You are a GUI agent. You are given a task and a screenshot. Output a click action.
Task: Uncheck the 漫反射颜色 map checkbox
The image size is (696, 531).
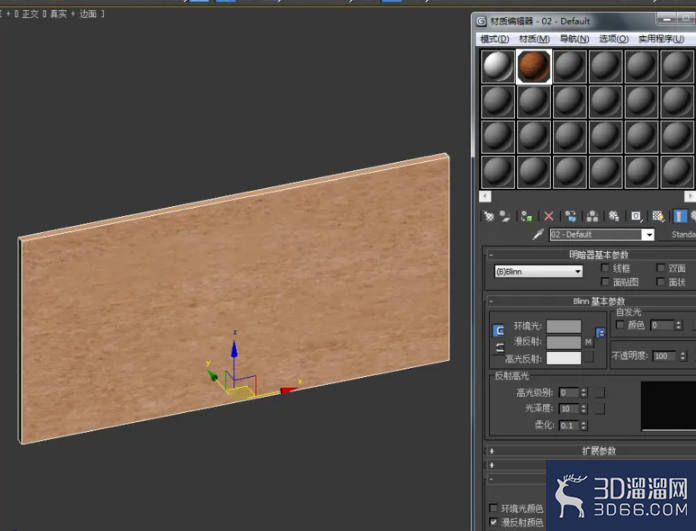(x=493, y=522)
